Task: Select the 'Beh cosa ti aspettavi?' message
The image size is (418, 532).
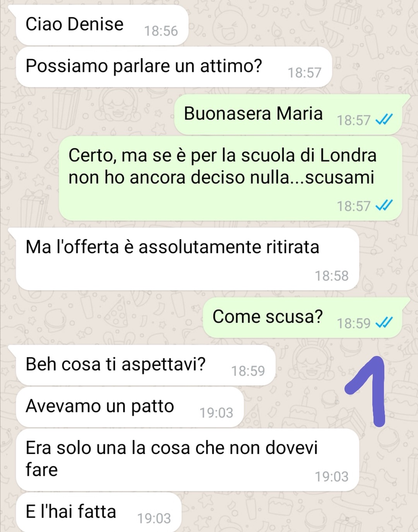Action: click(x=146, y=365)
